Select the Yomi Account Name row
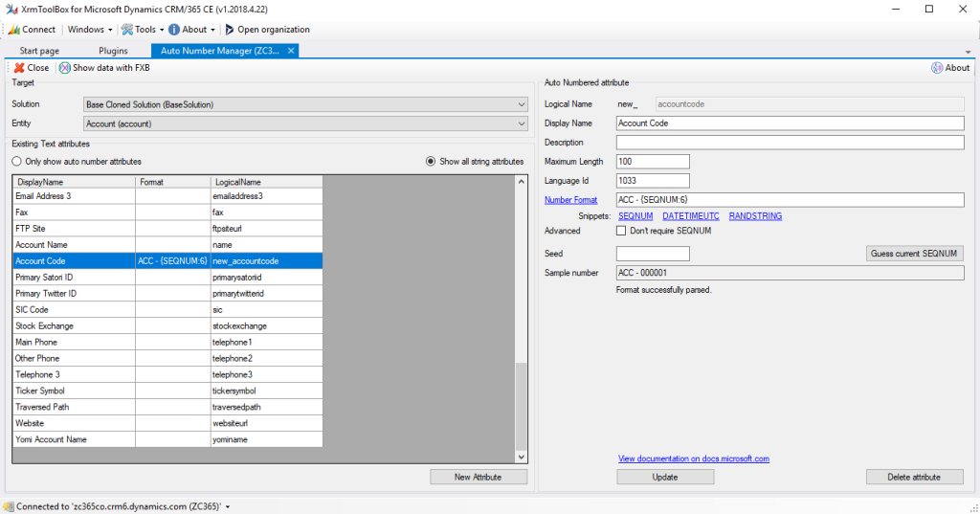This screenshot has height=514, width=980. [x=167, y=439]
